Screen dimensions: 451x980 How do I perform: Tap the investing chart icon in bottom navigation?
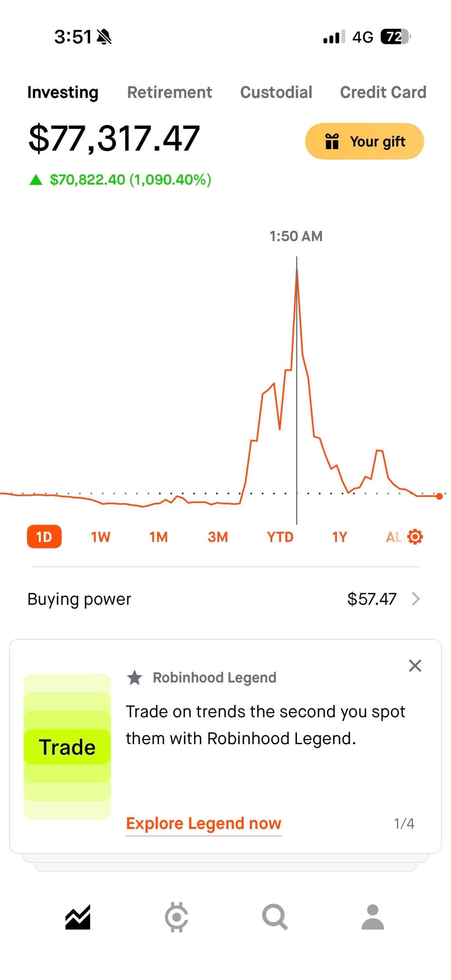78,917
